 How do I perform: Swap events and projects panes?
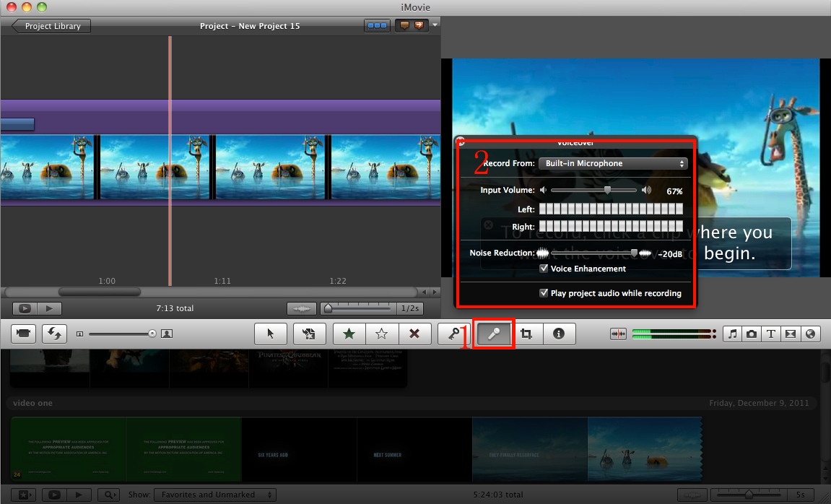click(x=54, y=334)
